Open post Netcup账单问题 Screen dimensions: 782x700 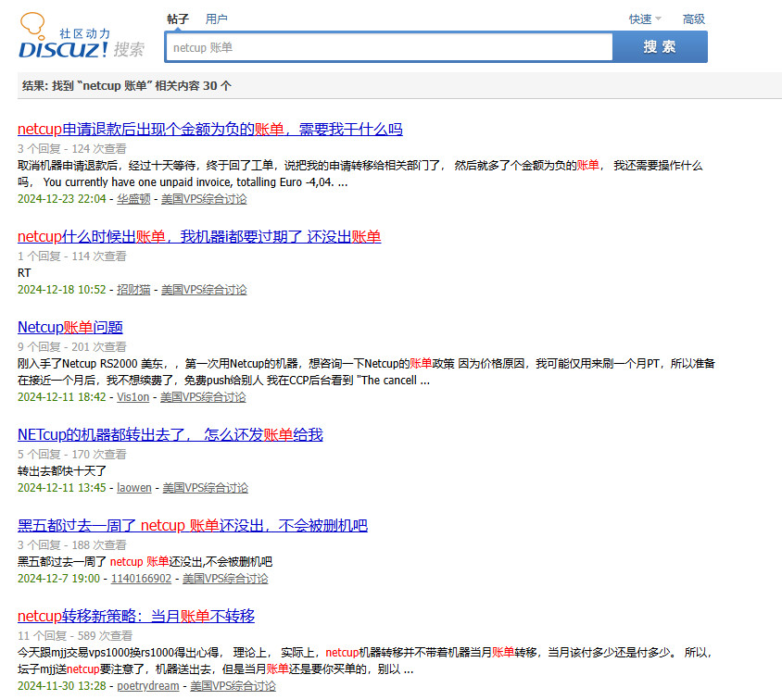pos(70,328)
